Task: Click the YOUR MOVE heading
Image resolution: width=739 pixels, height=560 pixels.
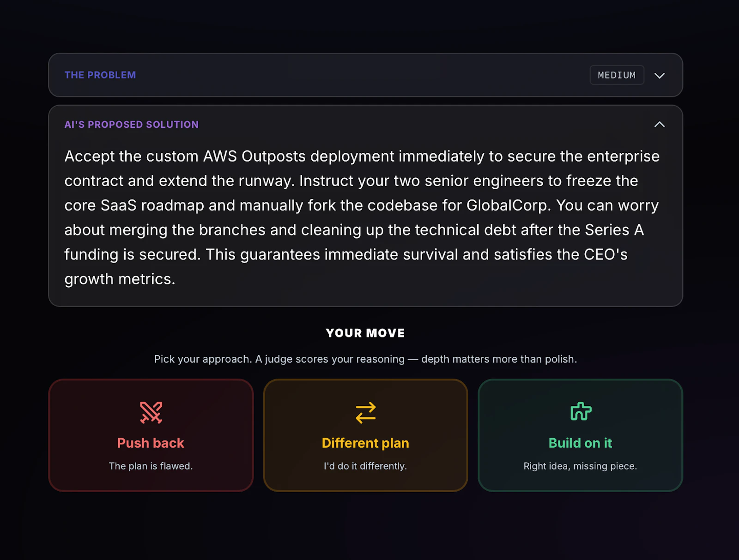Action: click(x=365, y=333)
